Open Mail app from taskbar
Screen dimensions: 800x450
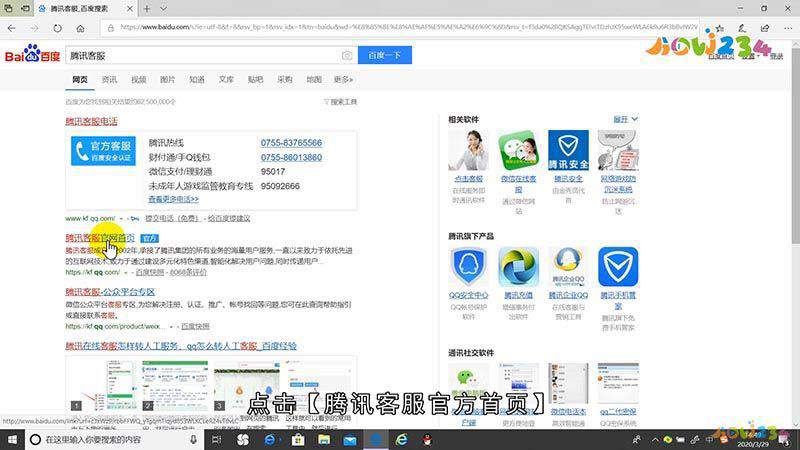pyautogui.click(x=350, y=439)
